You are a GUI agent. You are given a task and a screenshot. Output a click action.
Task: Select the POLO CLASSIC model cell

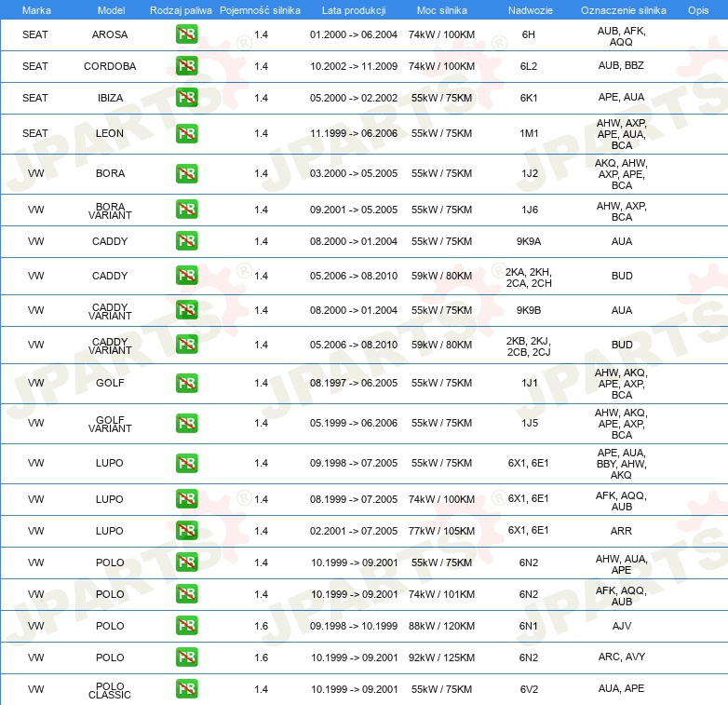pos(110,690)
